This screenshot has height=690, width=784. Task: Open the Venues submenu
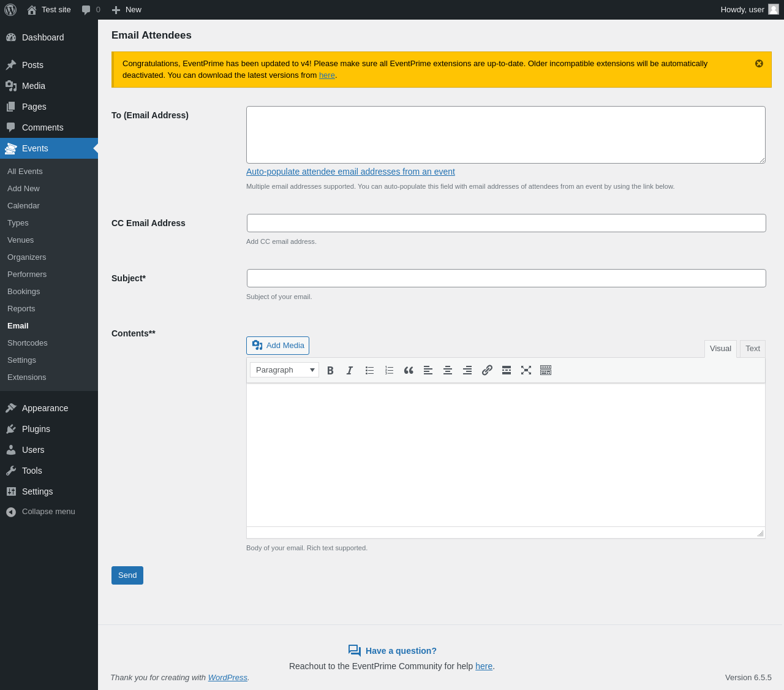tap(49, 240)
